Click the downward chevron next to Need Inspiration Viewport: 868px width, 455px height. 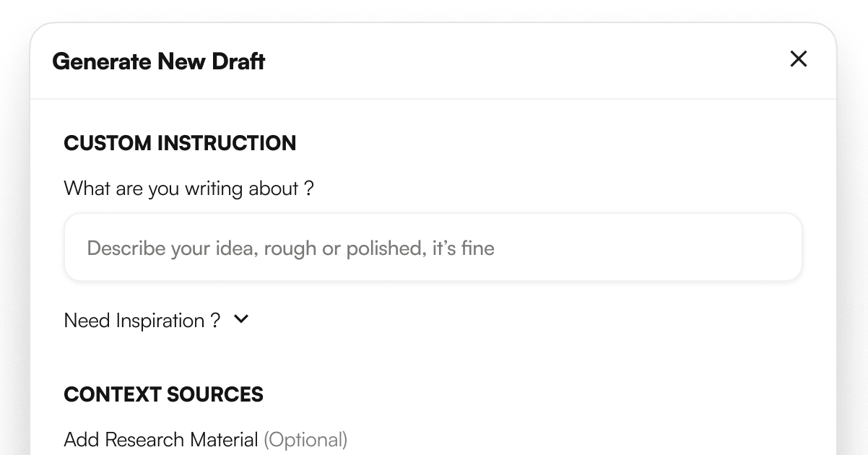242,318
